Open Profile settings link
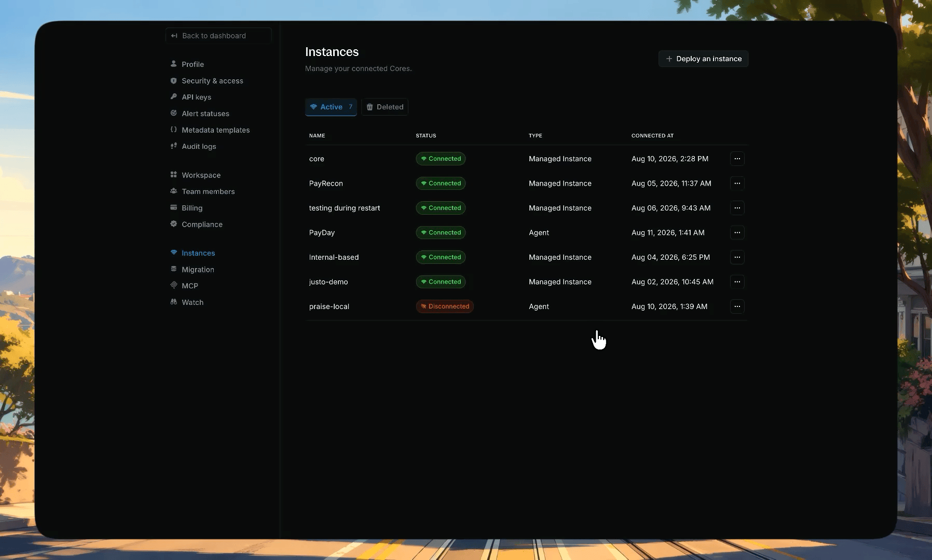 click(193, 64)
